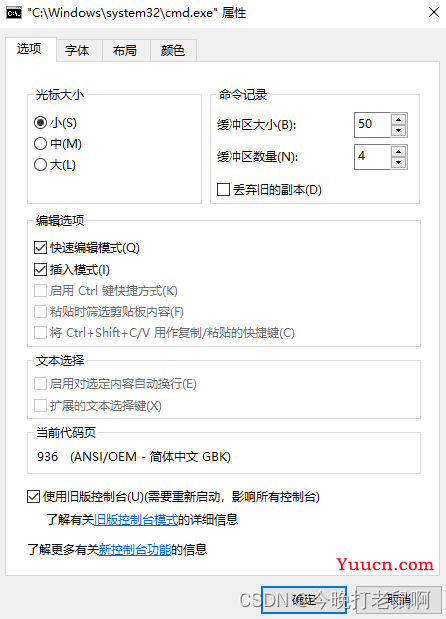Go to the 颜色 tab
446x619 pixels.
(173, 51)
